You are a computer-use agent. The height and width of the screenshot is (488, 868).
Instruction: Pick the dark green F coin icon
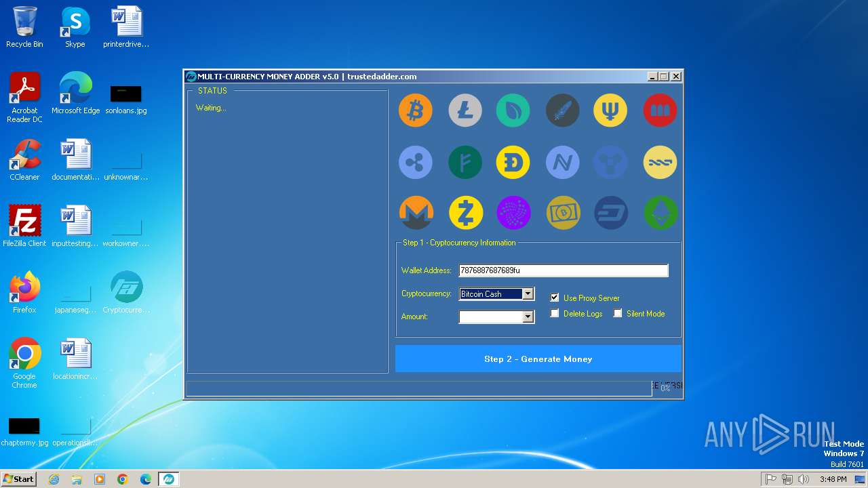coord(465,162)
